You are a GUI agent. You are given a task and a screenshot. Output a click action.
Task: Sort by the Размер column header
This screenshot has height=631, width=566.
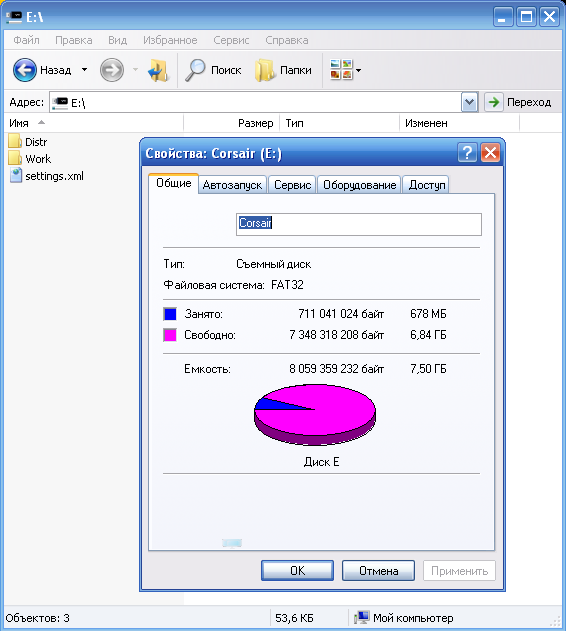click(231, 123)
